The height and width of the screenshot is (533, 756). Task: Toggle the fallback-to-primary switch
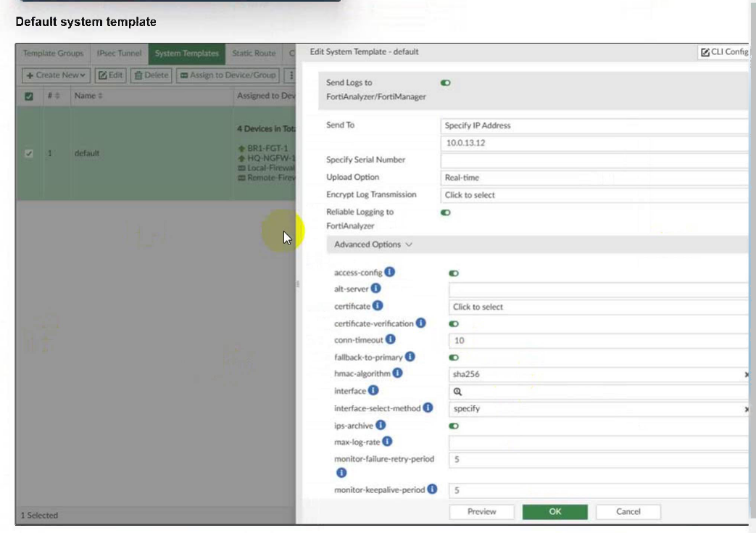[454, 358]
